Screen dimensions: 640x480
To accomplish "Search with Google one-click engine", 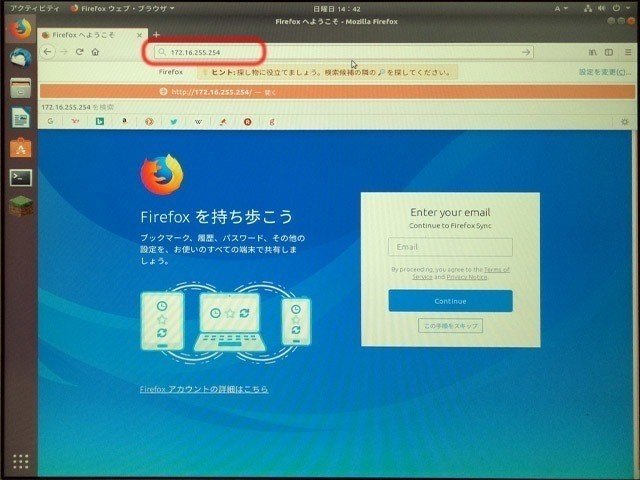I will [50, 121].
